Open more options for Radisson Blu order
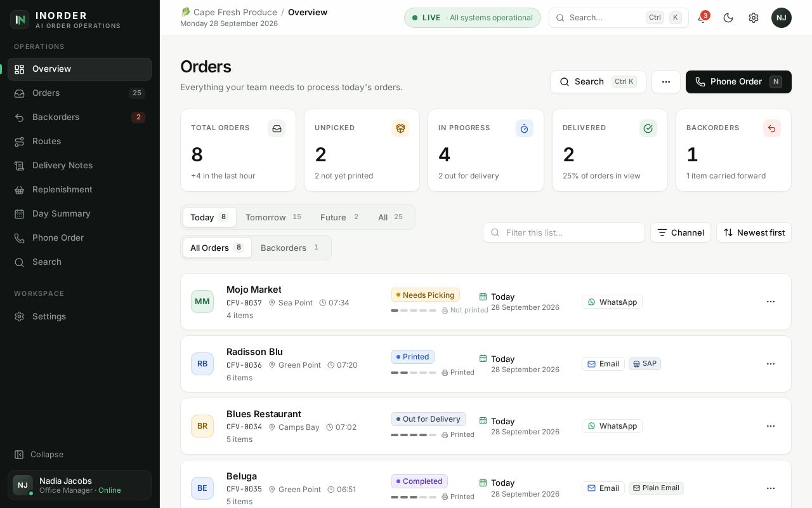 (771, 364)
